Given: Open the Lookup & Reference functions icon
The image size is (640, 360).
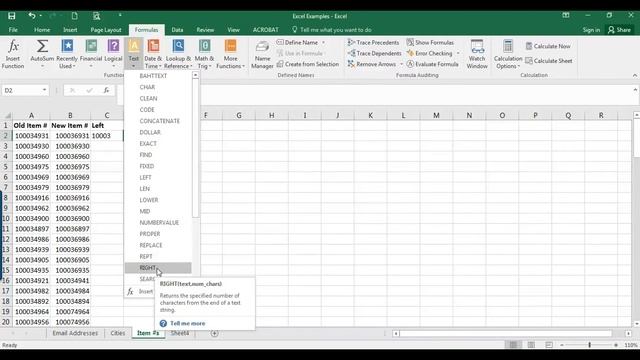Looking at the screenshot, I should 178,46.
